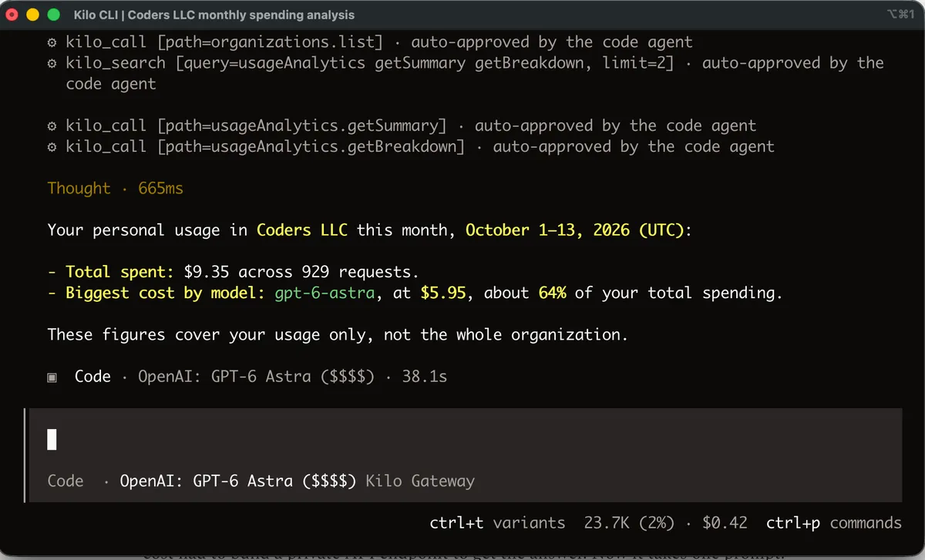
Task: Maximize the terminal with the green button
Action: (x=53, y=15)
